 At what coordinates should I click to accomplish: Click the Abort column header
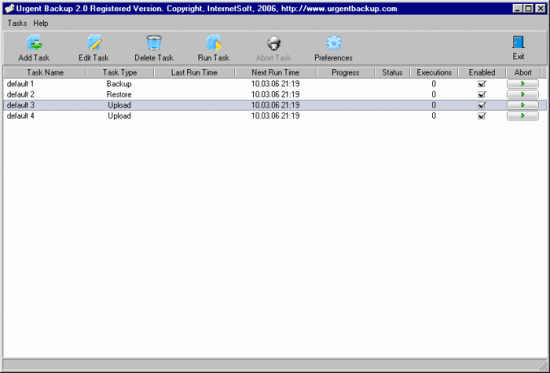523,73
